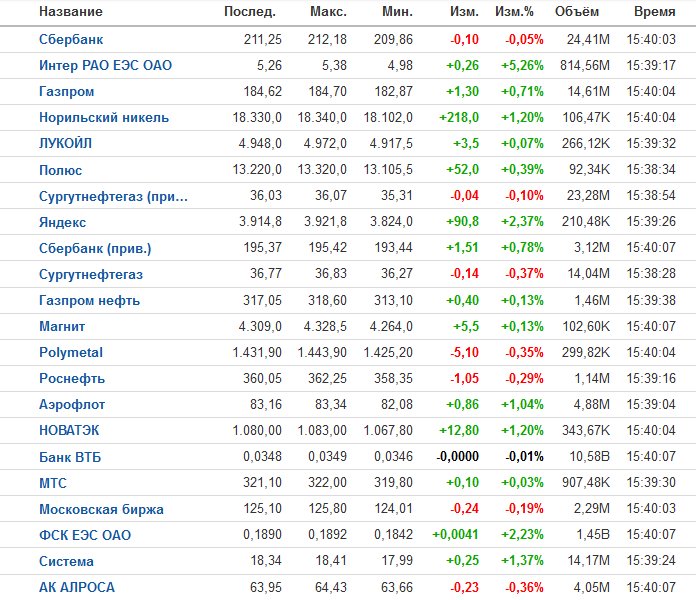
Task: Click Сбербанк (прив.) change +1,51
Action: click(463, 248)
